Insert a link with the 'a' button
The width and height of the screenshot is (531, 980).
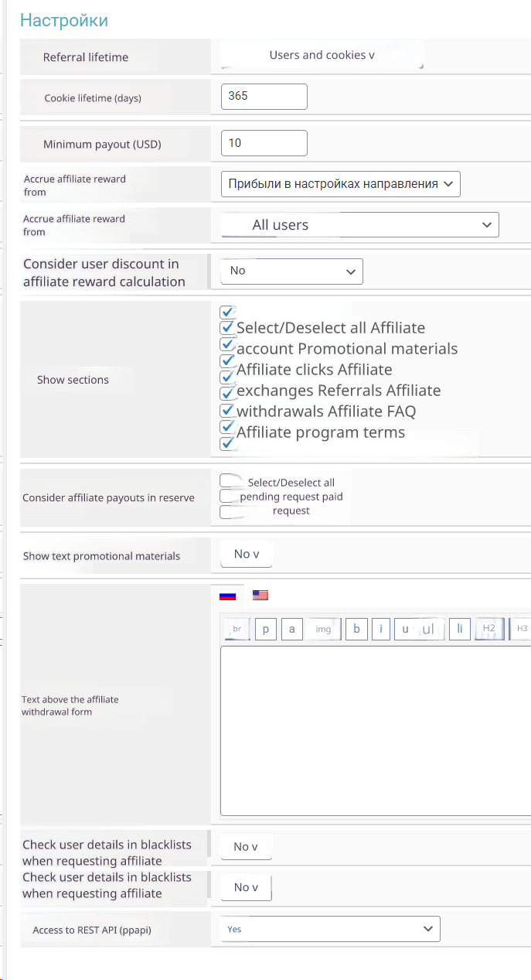pos(291,629)
